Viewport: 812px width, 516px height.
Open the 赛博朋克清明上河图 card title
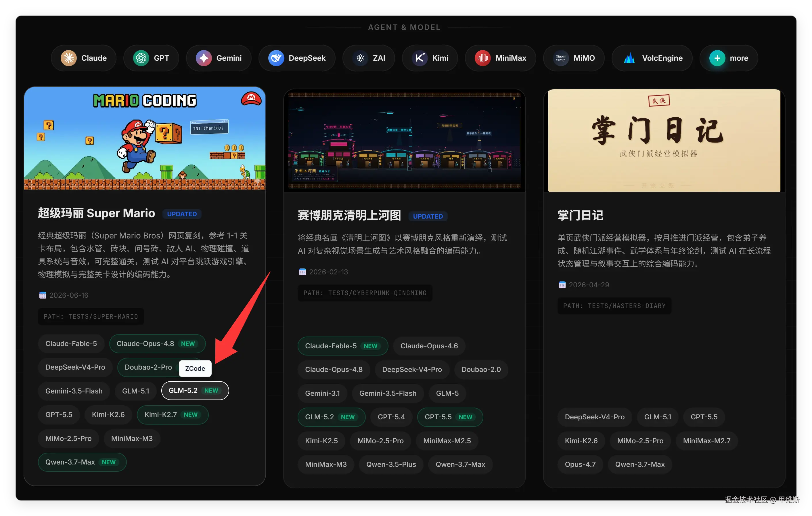point(349,215)
